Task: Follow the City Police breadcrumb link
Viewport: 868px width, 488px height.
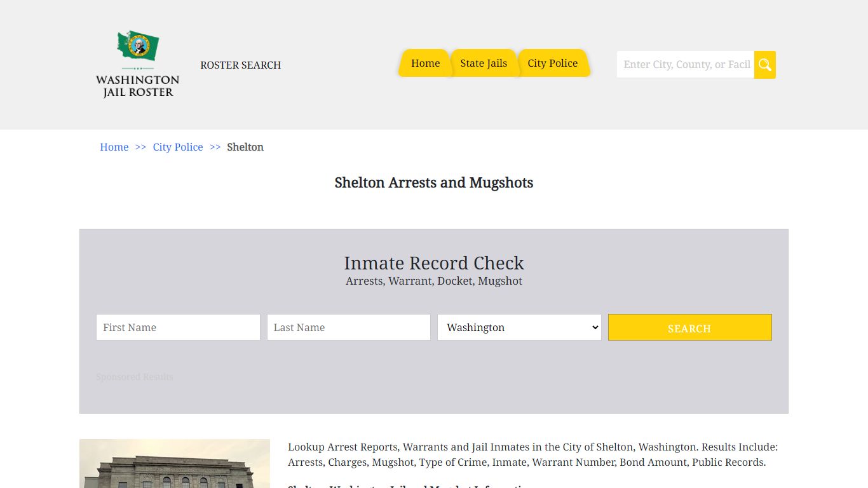Action: point(178,147)
